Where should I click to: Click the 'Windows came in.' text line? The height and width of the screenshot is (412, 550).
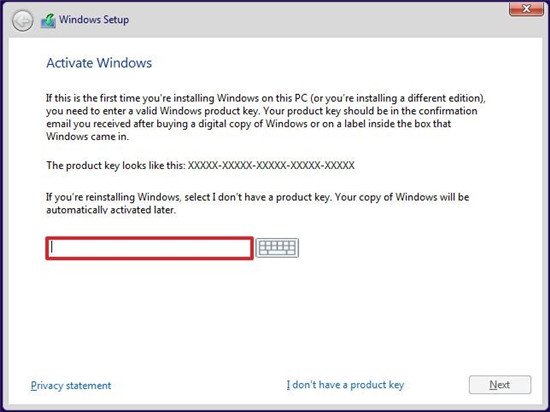point(87,136)
